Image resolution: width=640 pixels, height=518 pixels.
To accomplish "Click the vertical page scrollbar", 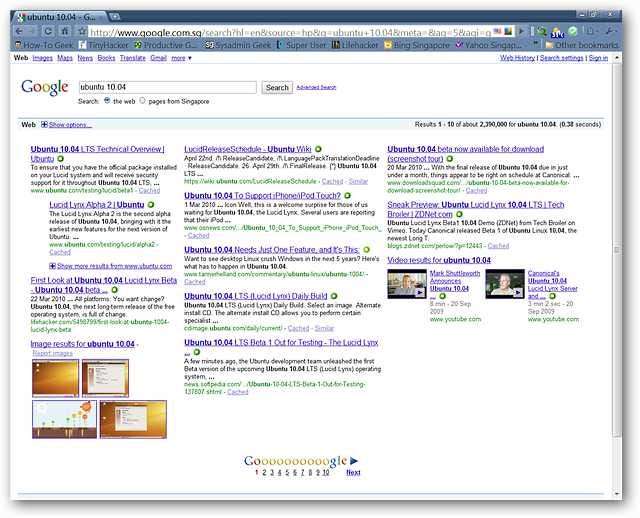I will click(x=615, y=250).
